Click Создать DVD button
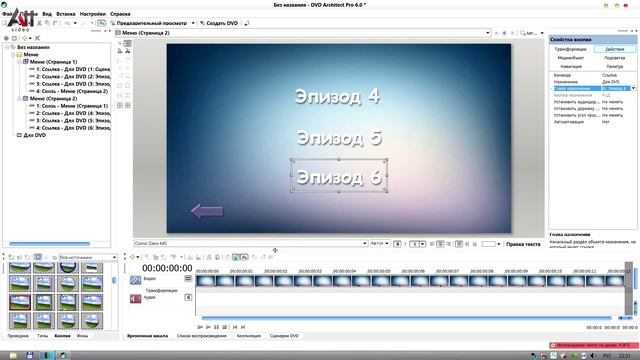The width and height of the screenshot is (640, 360). pyautogui.click(x=219, y=23)
